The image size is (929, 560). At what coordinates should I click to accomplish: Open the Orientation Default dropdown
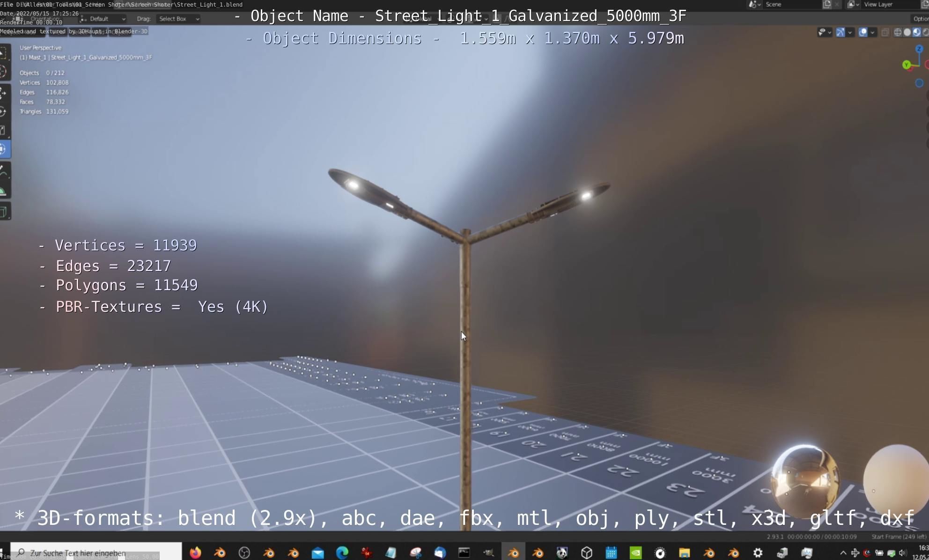[103, 19]
